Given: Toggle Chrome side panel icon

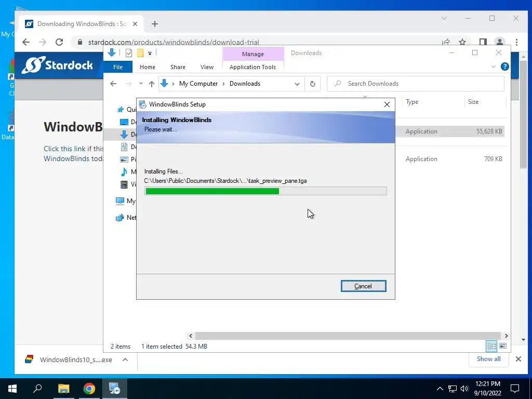Looking at the screenshot, I should [483, 42].
